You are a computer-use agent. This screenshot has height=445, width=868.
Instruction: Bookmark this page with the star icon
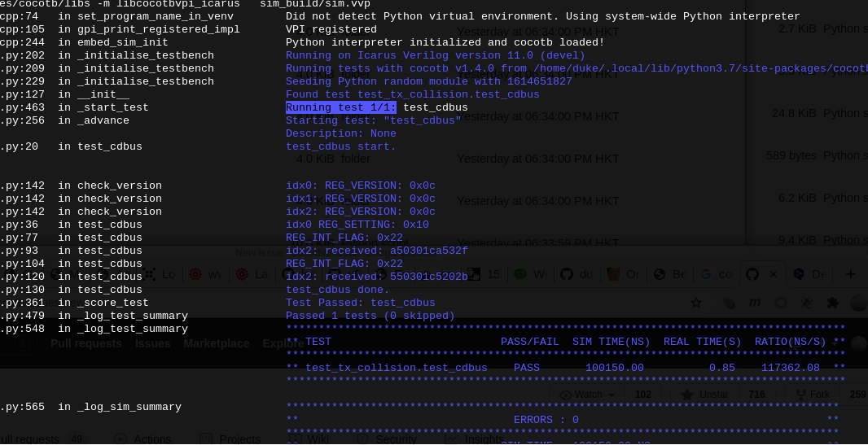[696, 303]
